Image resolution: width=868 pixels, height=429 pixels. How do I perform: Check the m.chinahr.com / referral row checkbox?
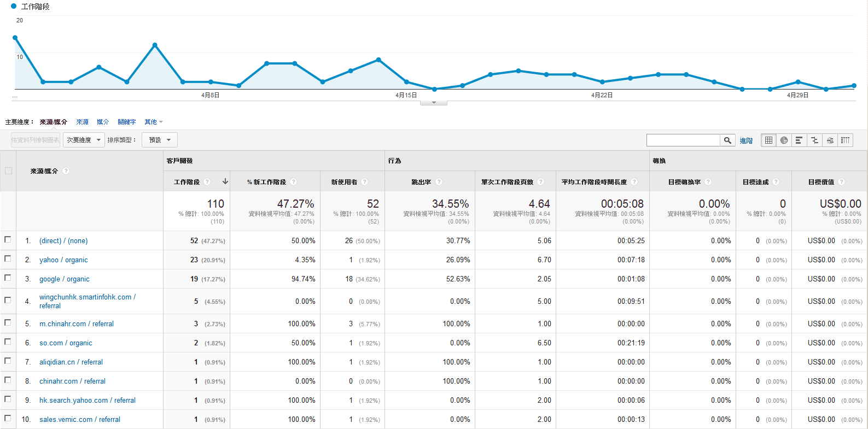[x=8, y=322]
